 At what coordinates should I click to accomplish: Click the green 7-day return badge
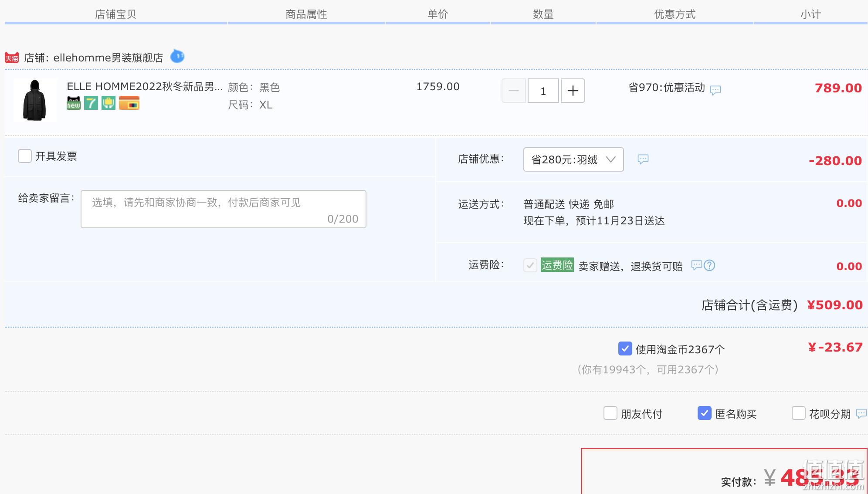tap(91, 103)
